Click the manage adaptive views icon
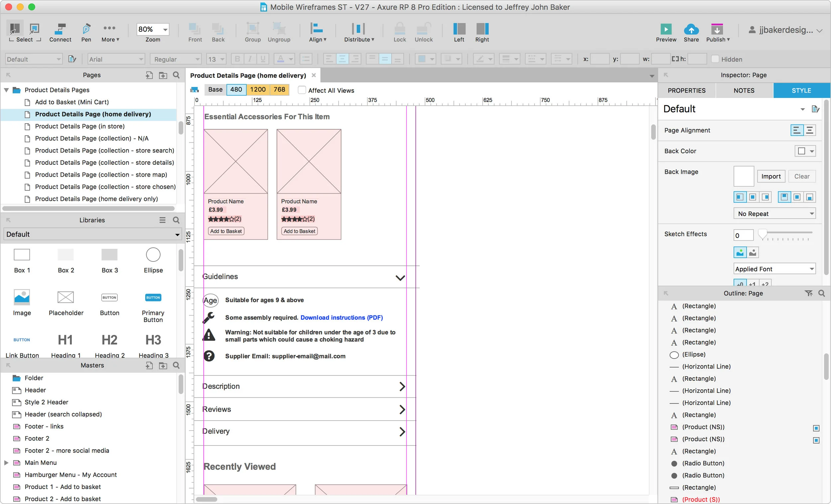831x504 pixels. coord(194,90)
